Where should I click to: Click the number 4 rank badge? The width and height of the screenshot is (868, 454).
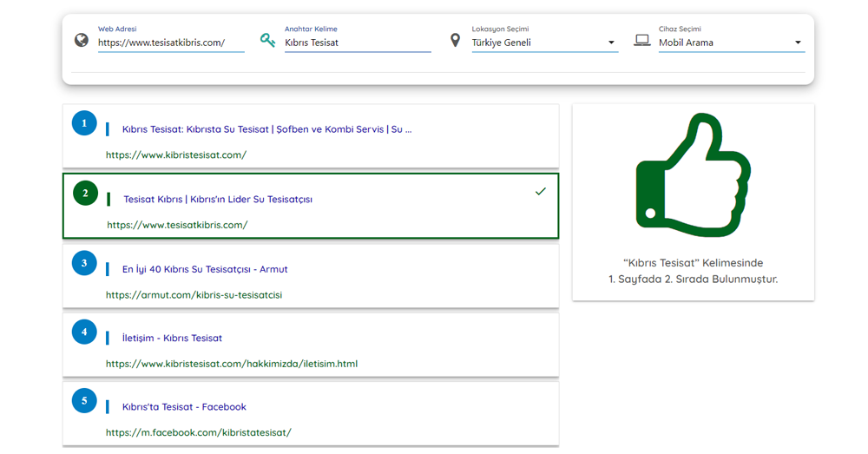(84, 332)
